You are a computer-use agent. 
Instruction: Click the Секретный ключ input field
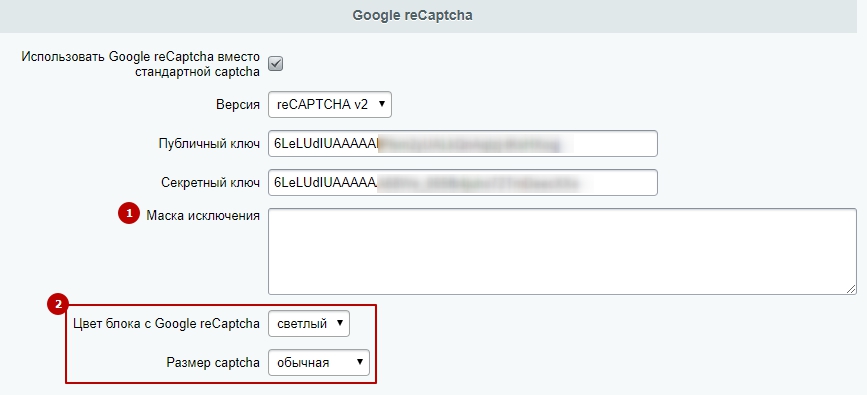click(463, 183)
